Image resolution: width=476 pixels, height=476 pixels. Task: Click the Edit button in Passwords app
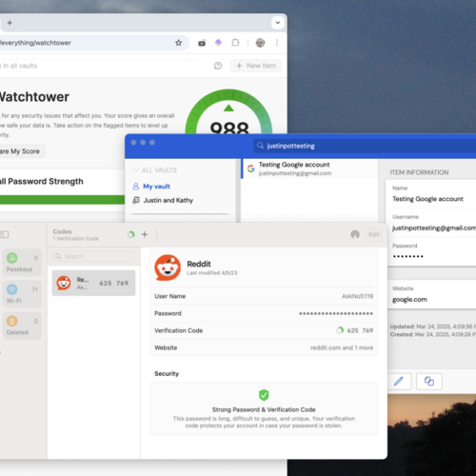coord(374,234)
